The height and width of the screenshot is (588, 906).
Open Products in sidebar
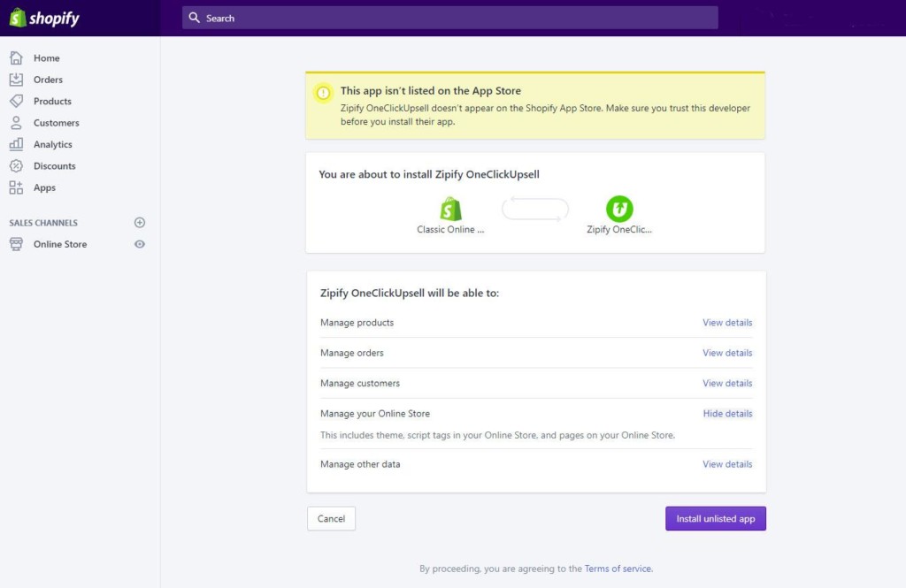52,101
